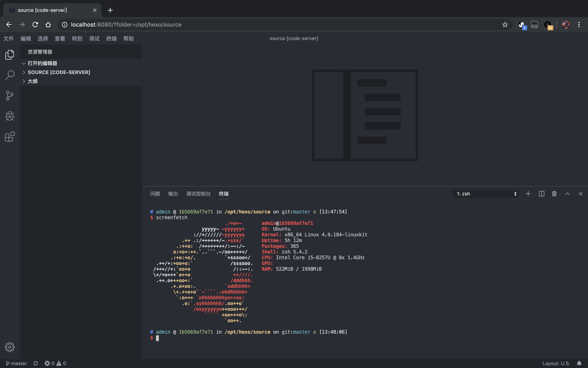The width and height of the screenshot is (588, 368).
Task: Open errors and warnings count
Action: (55, 363)
